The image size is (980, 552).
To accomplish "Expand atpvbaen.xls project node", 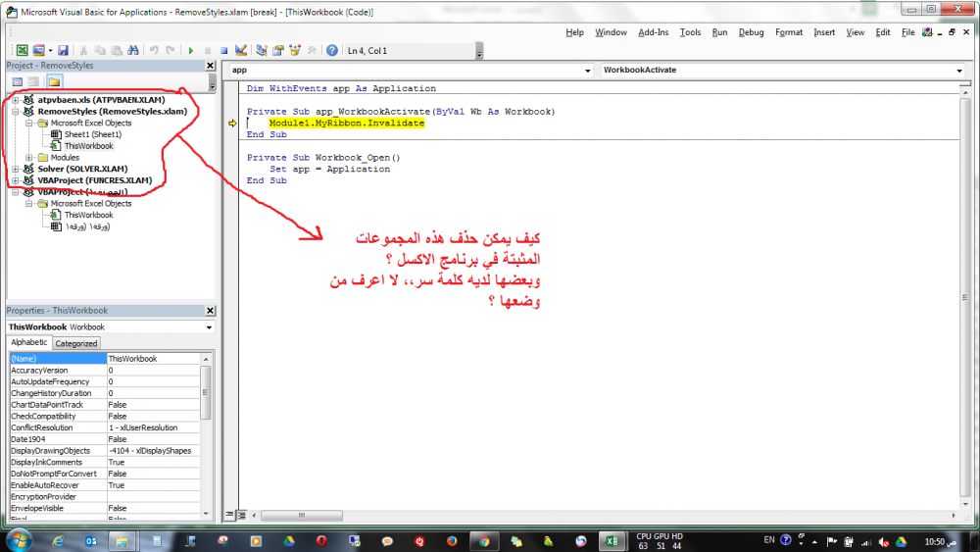I will tap(16, 100).
